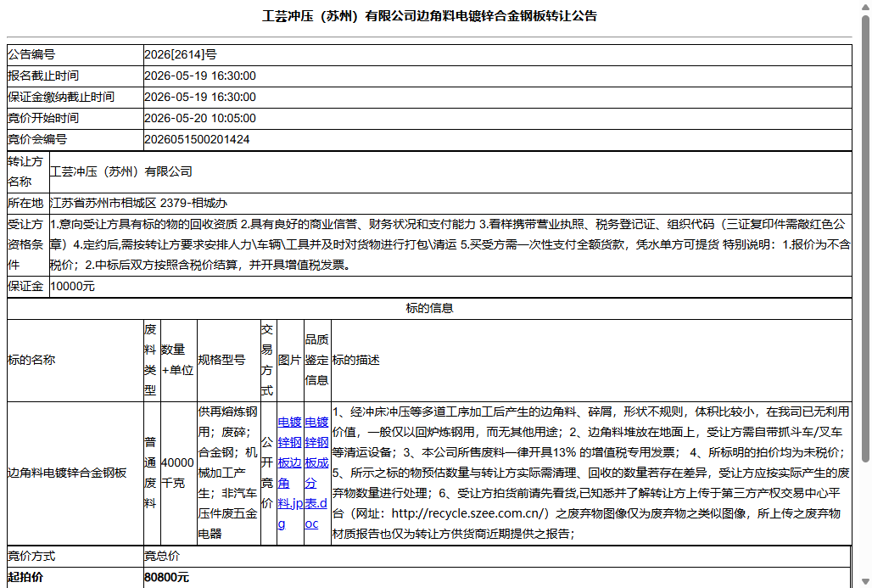Click the 标的描述 column header
The image size is (872, 588).
click(591, 361)
